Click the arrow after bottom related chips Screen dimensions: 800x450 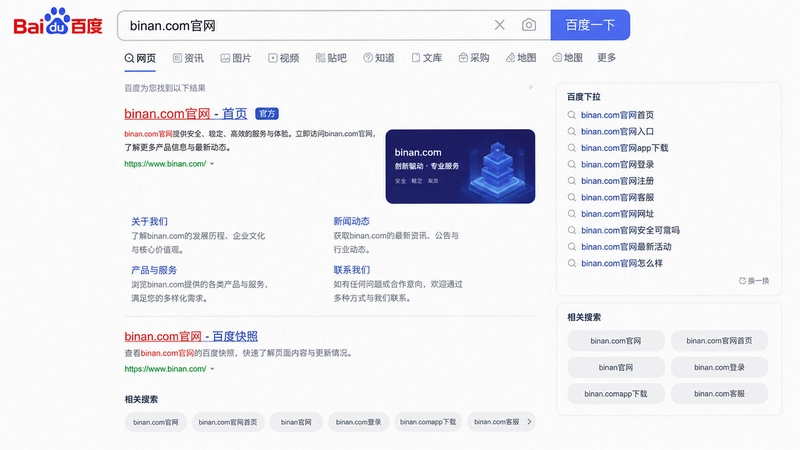(529, 422)
